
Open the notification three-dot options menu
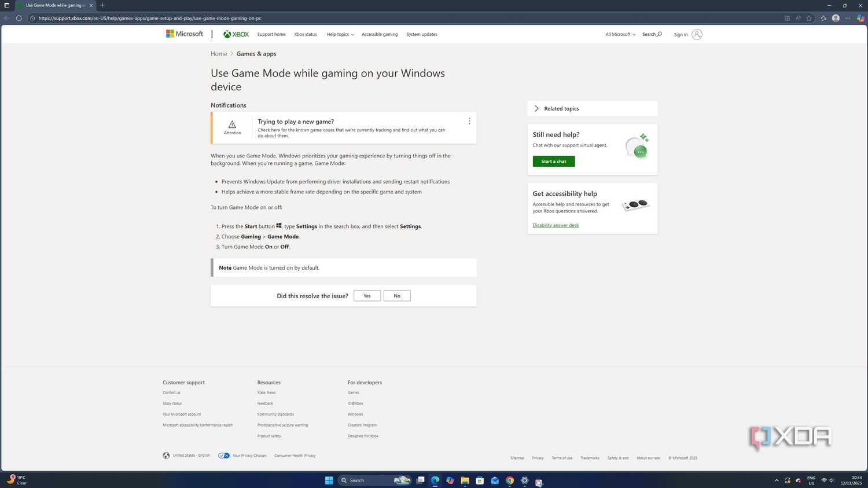tap(469, 121)
